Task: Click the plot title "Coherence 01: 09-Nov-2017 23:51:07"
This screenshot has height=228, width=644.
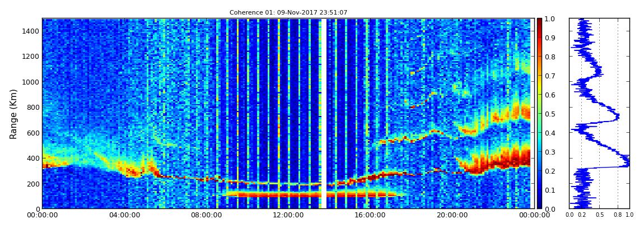Action: click(x=288, y=12)
